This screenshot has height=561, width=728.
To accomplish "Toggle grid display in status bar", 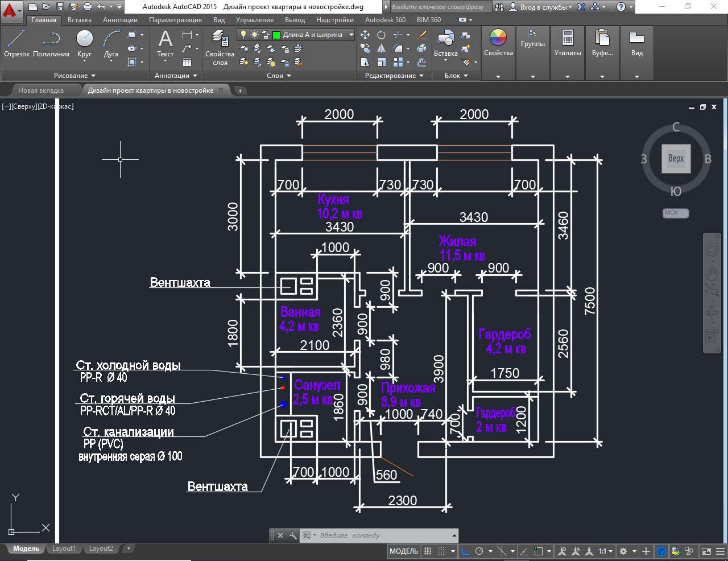I will pyautogui.click(x=428, y=551).
